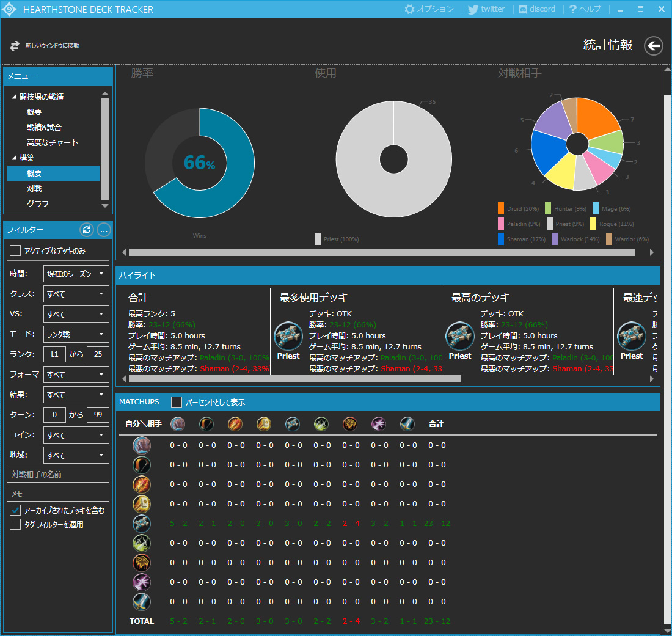
Task: Toggle パーセントとして表示 in MATCHUPS
Action: point(176,402)
